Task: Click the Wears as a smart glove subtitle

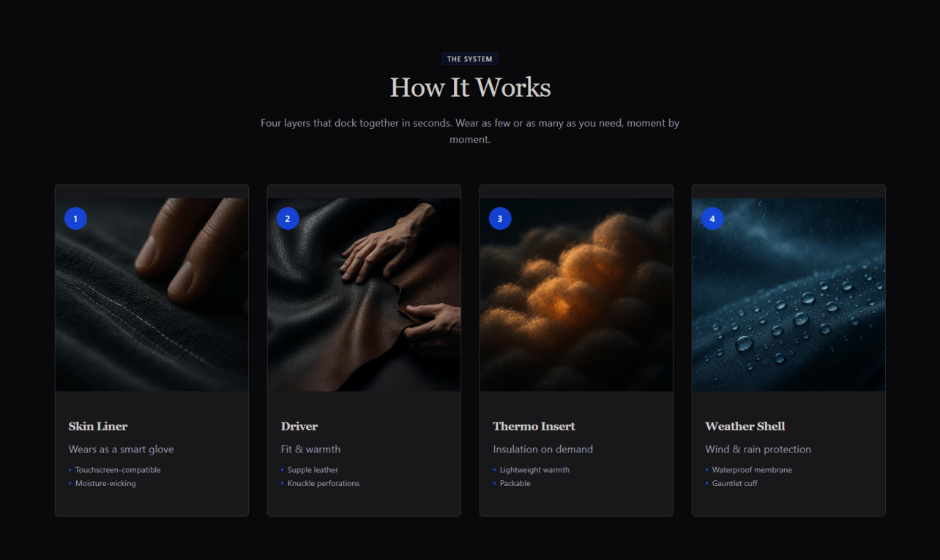Action: [122, 449]
